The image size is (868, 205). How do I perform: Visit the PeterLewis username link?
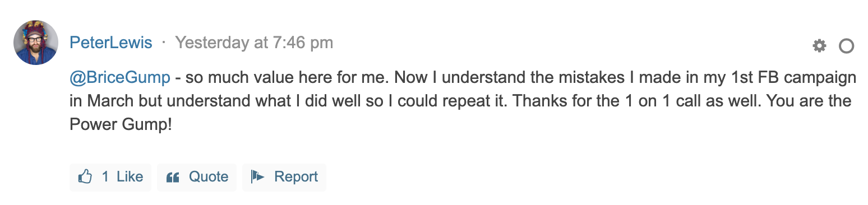(x=111, y=43)
